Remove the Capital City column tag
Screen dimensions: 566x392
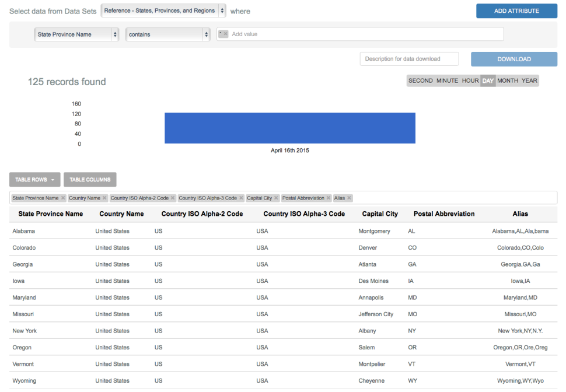pos(276,198)
